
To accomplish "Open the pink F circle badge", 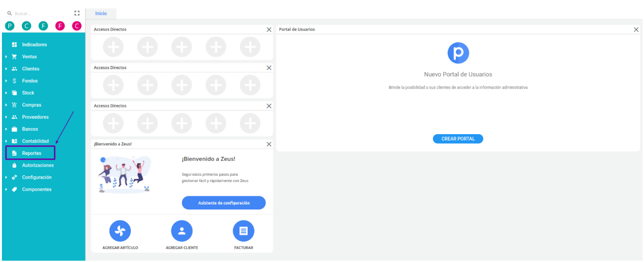I will pos(60,26).
